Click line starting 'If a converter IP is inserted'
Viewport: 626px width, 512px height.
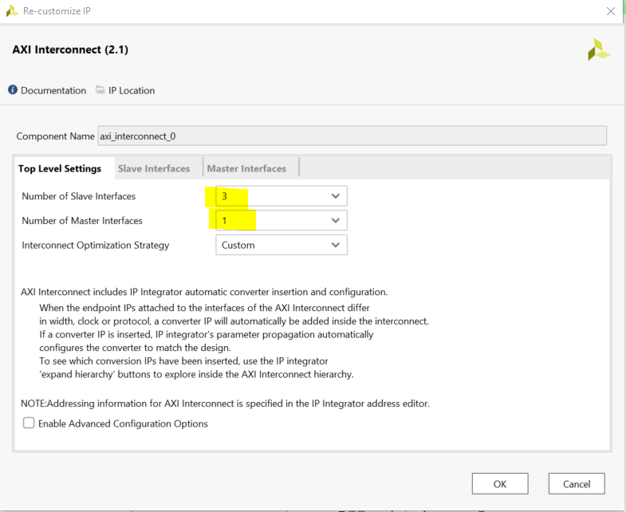206,335
